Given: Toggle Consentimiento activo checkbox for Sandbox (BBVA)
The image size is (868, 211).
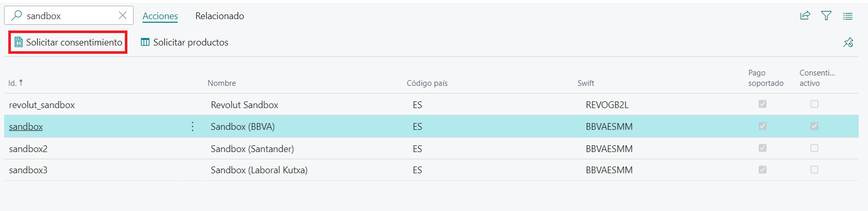Looking at the screenshot, I should [814, 126].
